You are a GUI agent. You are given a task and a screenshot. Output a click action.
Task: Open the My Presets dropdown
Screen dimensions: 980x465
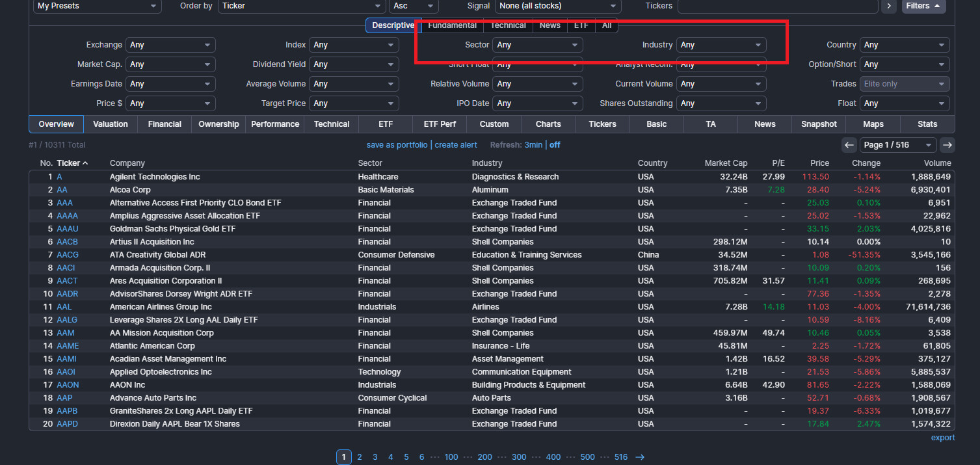(97, 6)
